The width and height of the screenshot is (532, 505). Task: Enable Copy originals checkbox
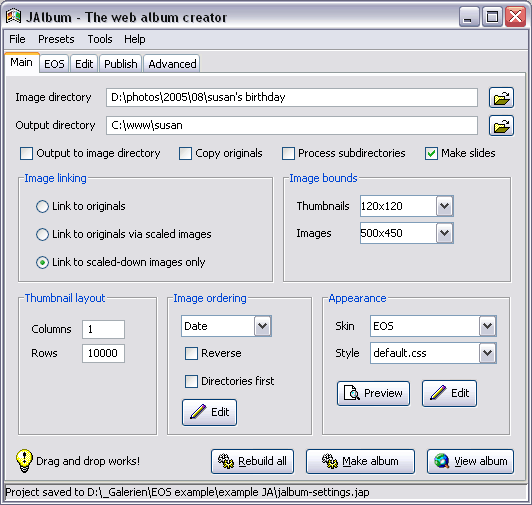click(185, 153)
